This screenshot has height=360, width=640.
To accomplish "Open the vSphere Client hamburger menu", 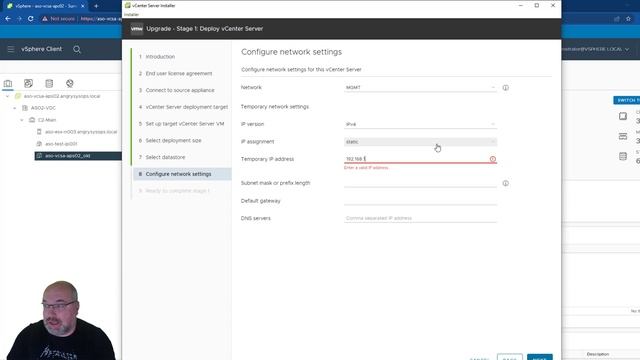I will coord(11,49).
